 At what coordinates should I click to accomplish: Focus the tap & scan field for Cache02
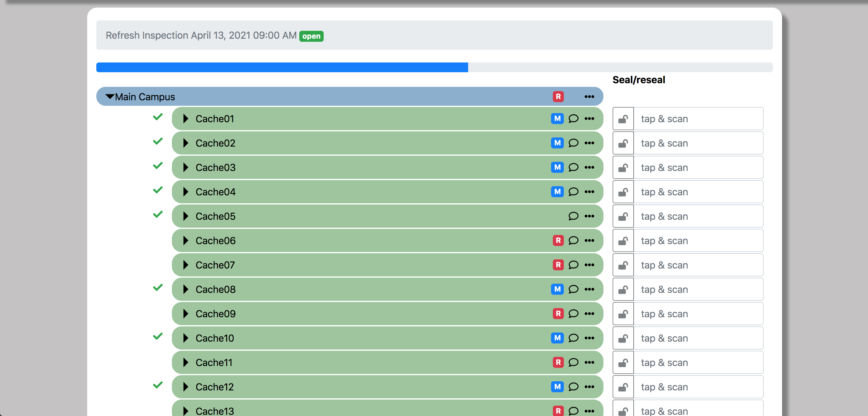tap(699, 143)
